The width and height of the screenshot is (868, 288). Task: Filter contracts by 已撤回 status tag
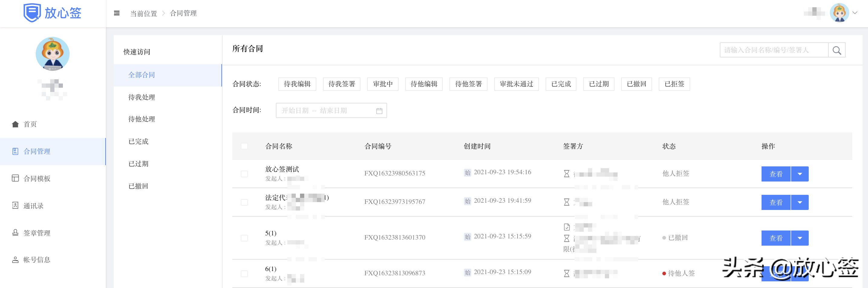636,84
